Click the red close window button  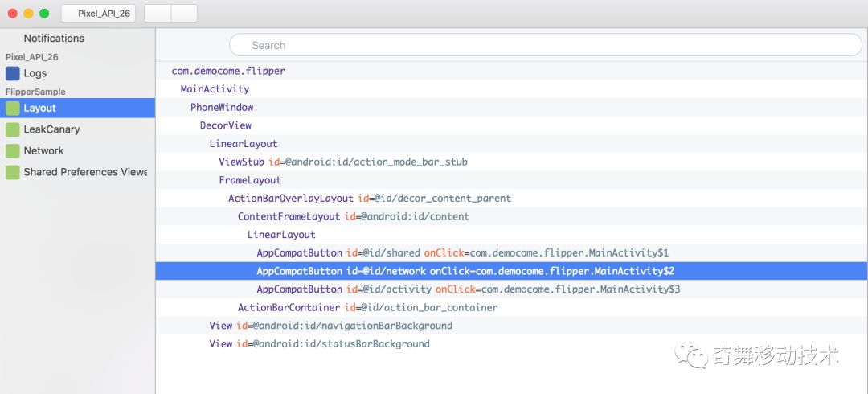13,14
